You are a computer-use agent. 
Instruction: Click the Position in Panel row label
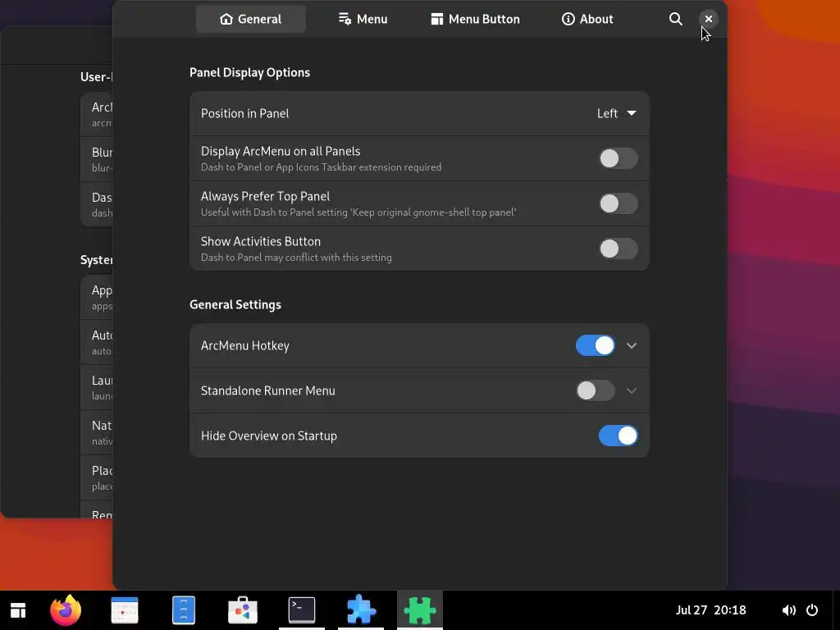(244, 113)
